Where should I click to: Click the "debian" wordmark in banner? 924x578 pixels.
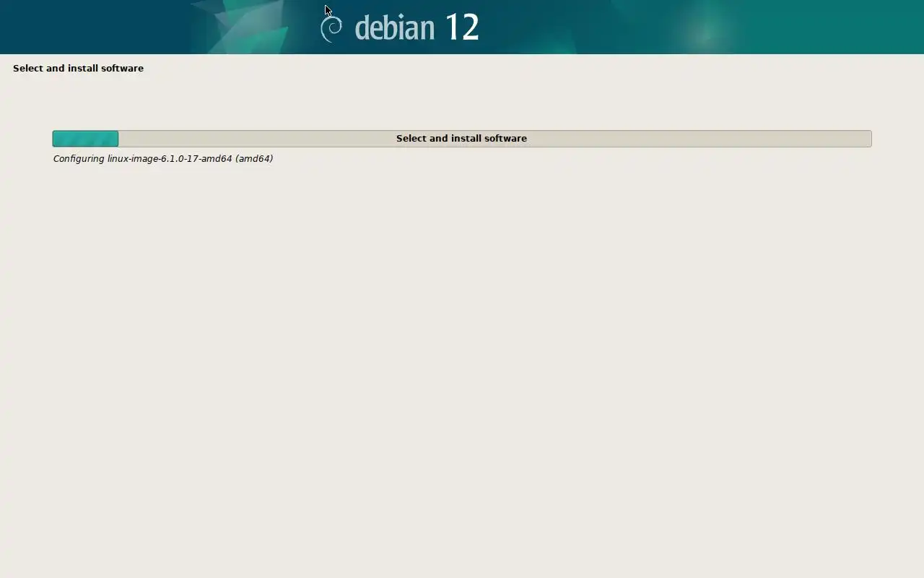(x=395, y=27)
